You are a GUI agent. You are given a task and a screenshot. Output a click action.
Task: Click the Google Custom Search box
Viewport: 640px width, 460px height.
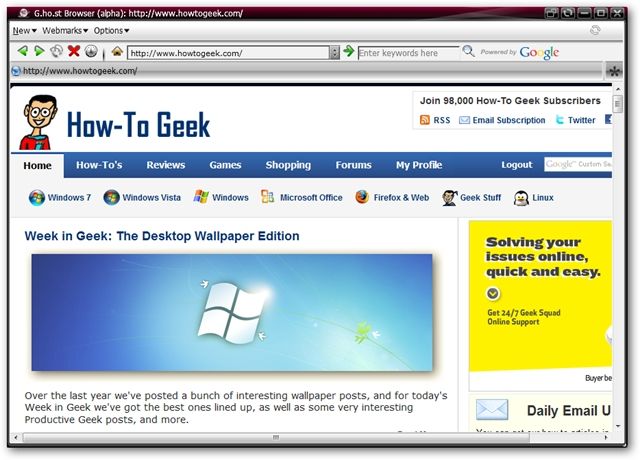[578, 164]
